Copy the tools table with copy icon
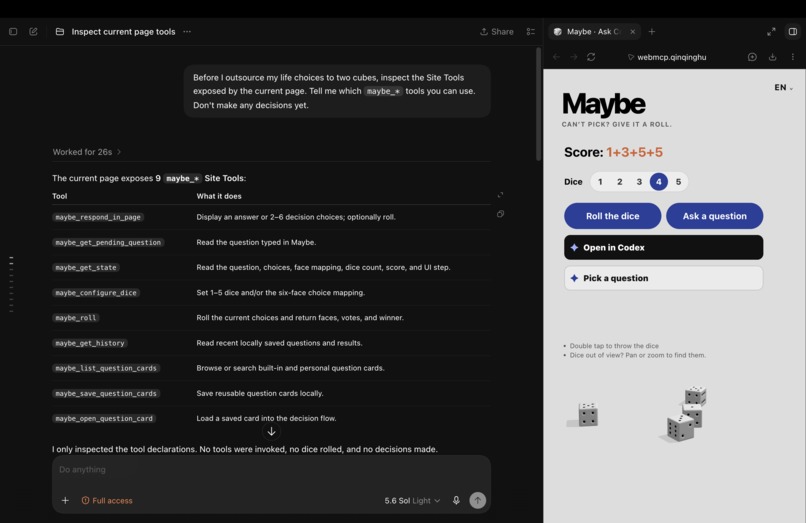Image resolution: width=806 pixels, height=523 pixels. 500,214
